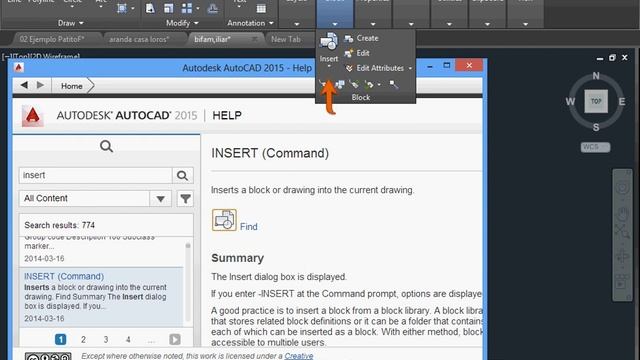Click the filter funnel icon

(185, 199)
